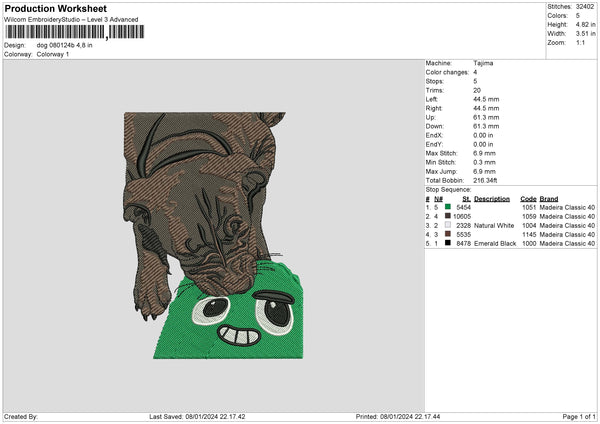The height and width of the screenshot is (424, 600).
Task: Click the brown swatch for stop 4
Action: coord(448,234)
